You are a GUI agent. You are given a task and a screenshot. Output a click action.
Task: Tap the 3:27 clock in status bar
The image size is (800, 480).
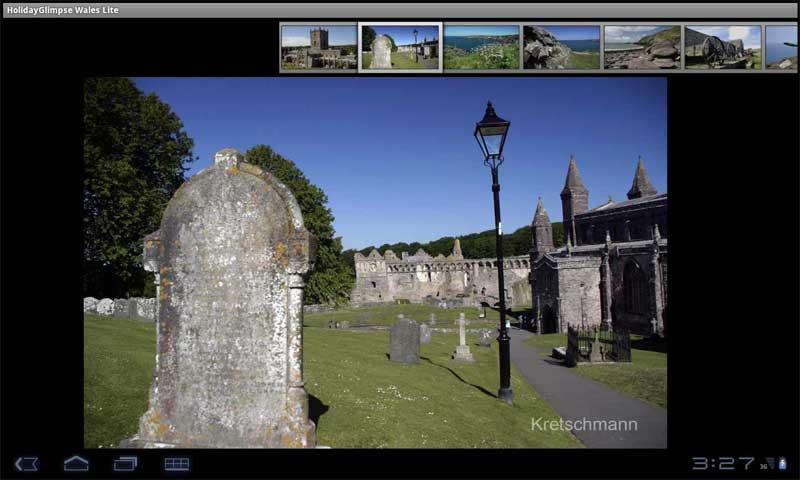pyautogui.click(x=722, y=463)
